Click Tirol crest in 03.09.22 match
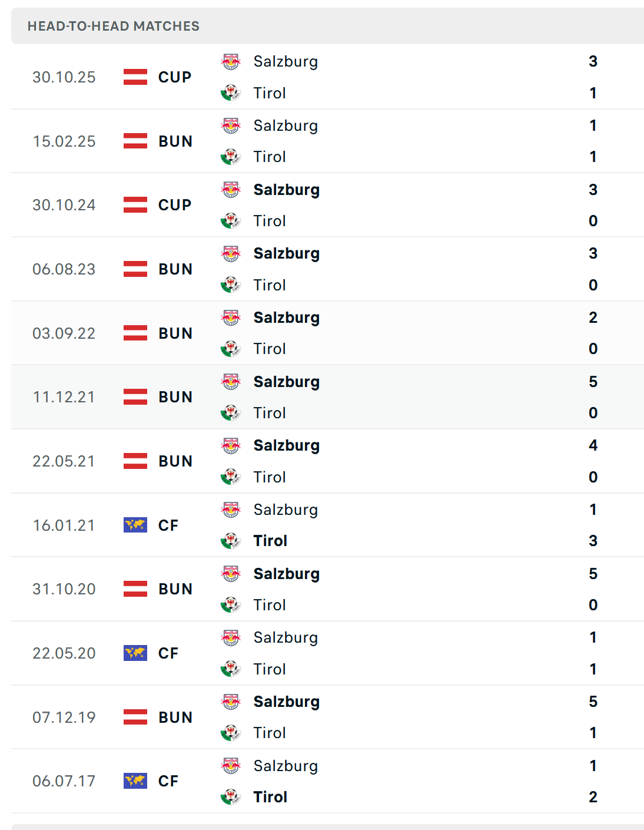 pyautogui.click(x=231, y=349)
